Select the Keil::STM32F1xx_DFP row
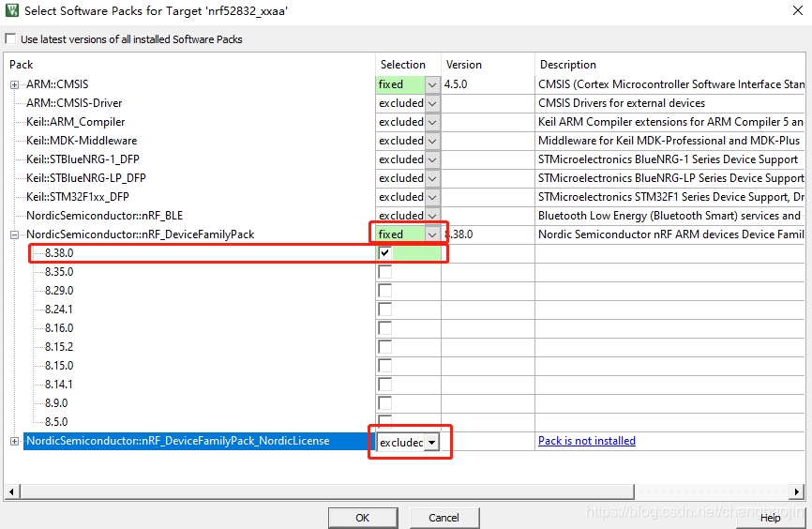This screenshot has height=529, width=812. [x=78, y=196]
